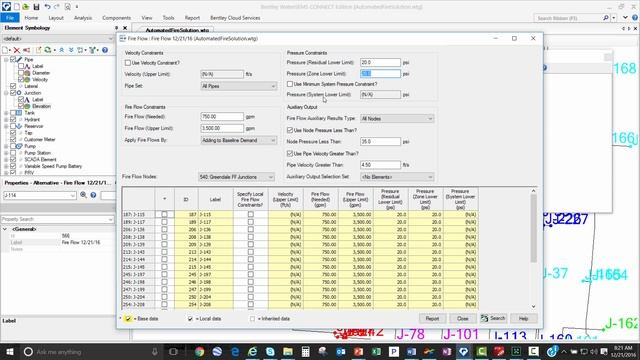Collapse the Pipe tree node
Image resolution: width=640 pixels, height=360 pixels.
point(6,60)
